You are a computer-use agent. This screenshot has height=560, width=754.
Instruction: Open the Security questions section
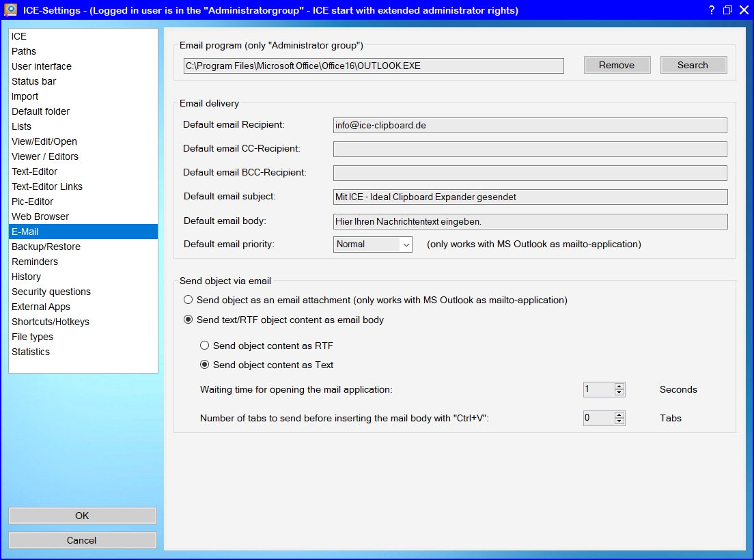[51, 292]
